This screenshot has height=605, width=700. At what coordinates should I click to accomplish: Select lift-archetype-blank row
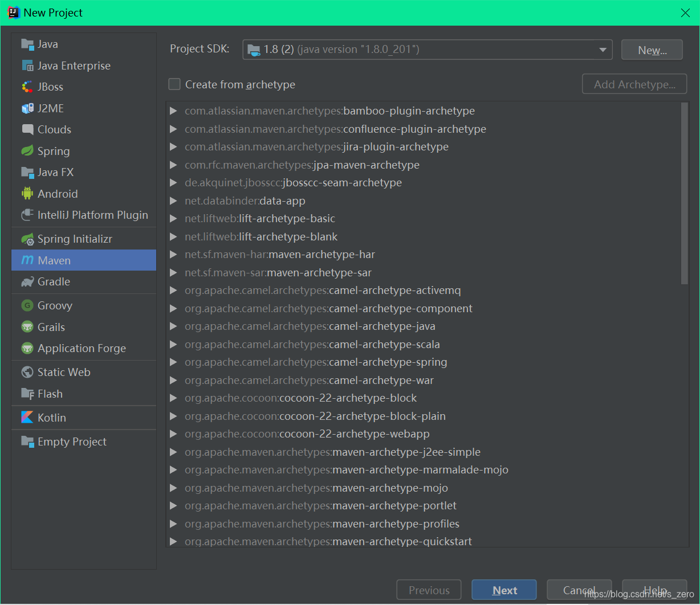coord(427,236)
